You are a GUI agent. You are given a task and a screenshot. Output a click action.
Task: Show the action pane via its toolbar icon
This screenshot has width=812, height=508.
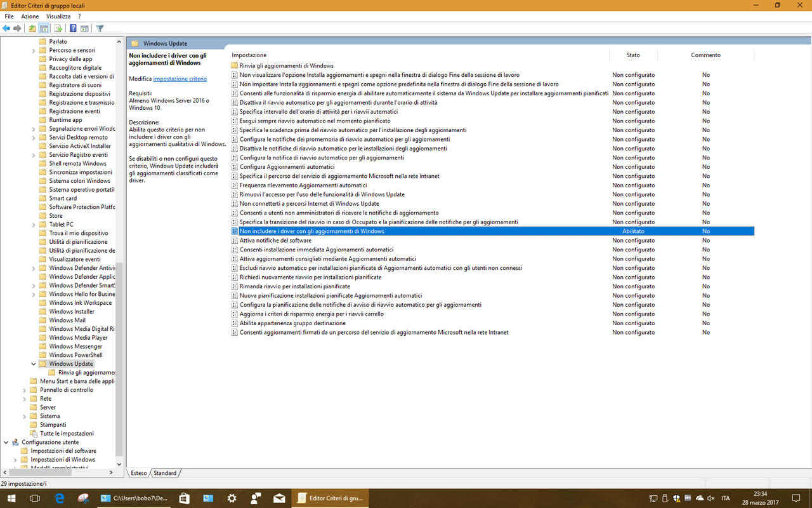(84, 28)
